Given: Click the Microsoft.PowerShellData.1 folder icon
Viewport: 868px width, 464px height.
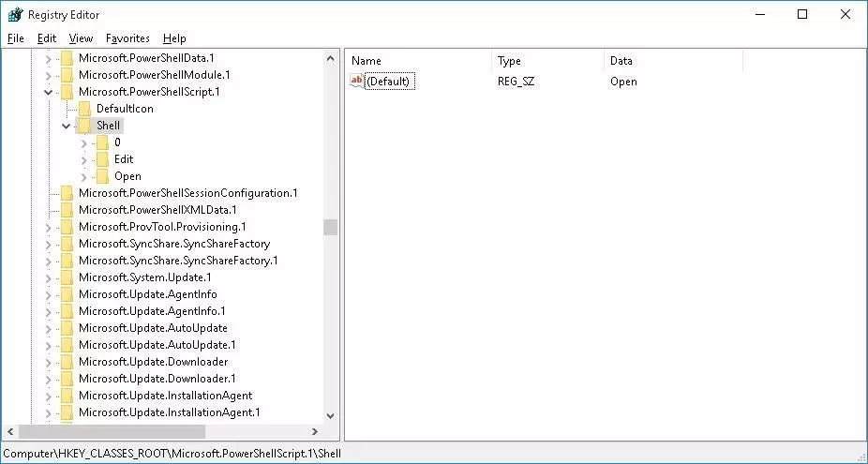Looking at the screenshot, I should point(67,58).
